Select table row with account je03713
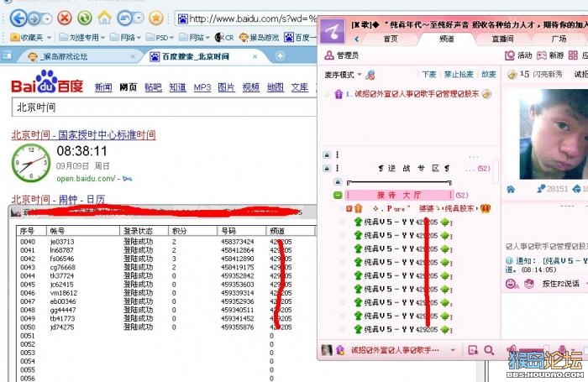 click(x=165, y=242)
